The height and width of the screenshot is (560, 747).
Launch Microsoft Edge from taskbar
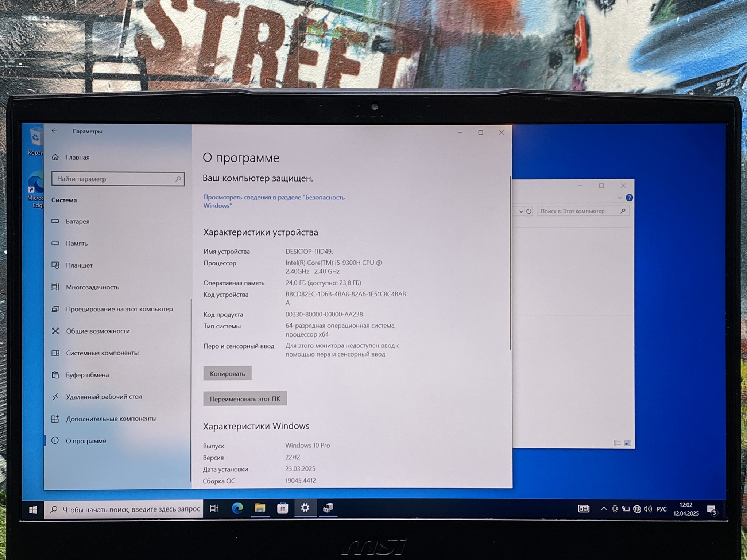237,508
